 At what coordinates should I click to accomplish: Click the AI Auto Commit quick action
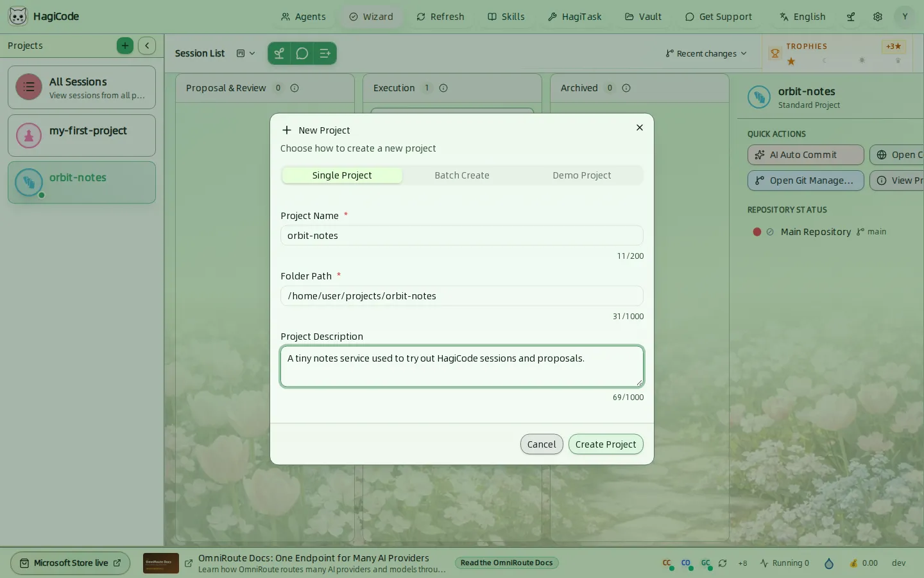coord(806,155)
